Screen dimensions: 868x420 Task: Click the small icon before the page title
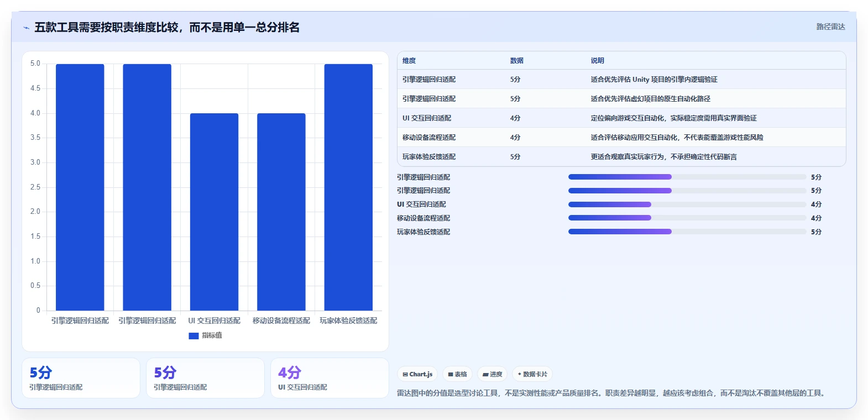tap(26, 28)
